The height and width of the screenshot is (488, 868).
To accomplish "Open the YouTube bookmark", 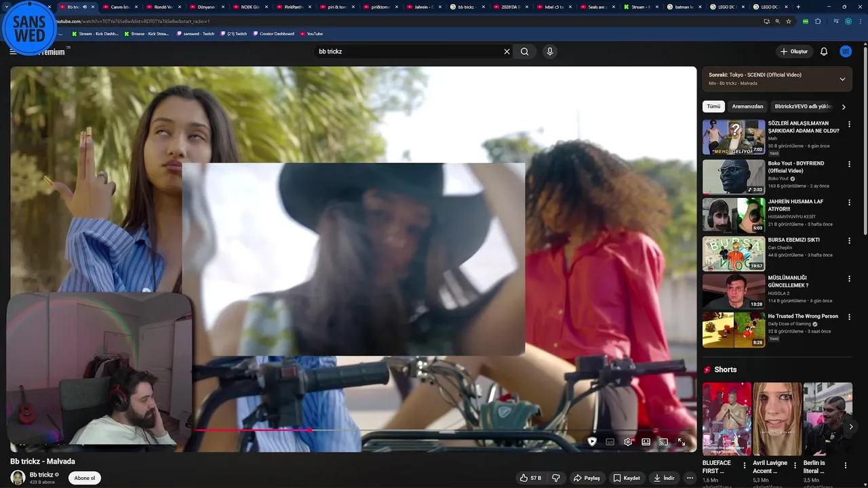I will [x=311, y=33].
